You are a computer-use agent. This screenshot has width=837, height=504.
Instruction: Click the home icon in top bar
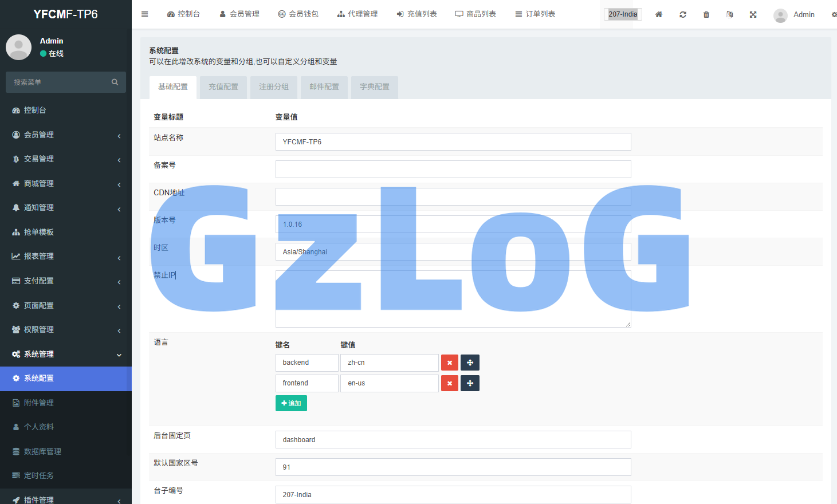pos(659,14)
